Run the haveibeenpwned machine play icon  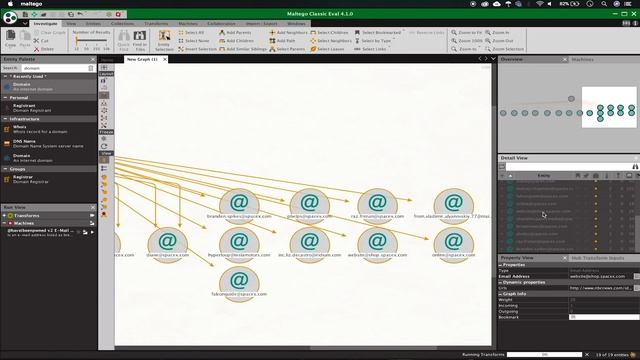pyautogui.click(x=92, y=232)
